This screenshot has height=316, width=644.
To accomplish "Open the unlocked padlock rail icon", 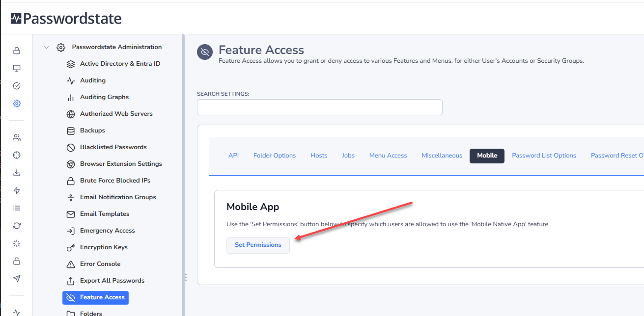I will (17, 261).
